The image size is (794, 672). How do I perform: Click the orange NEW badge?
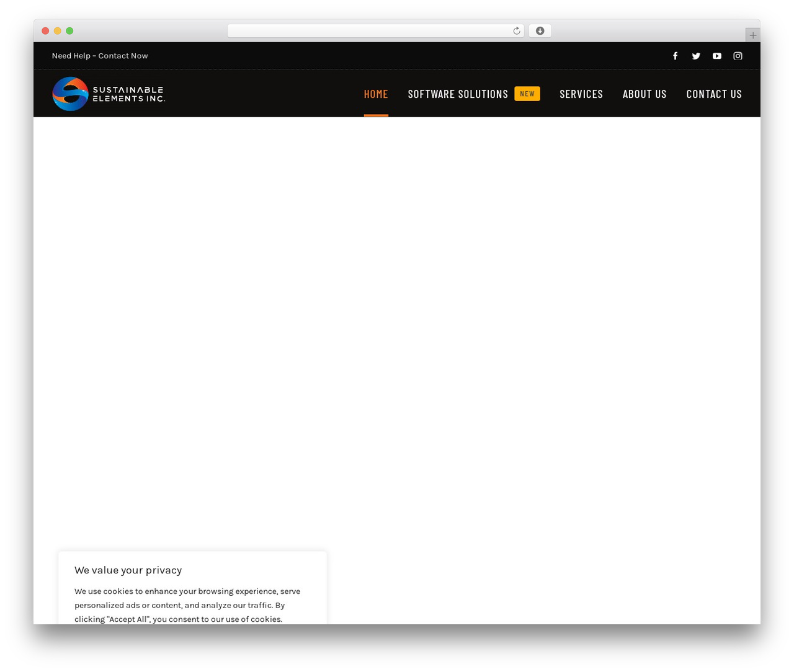(x=527, y=94)
